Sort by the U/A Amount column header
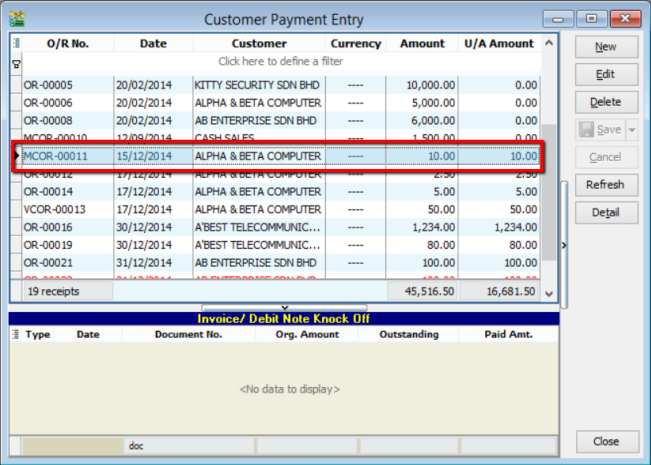Image resolution: width=651 pixels, height=465 pixels. [498, 44]
